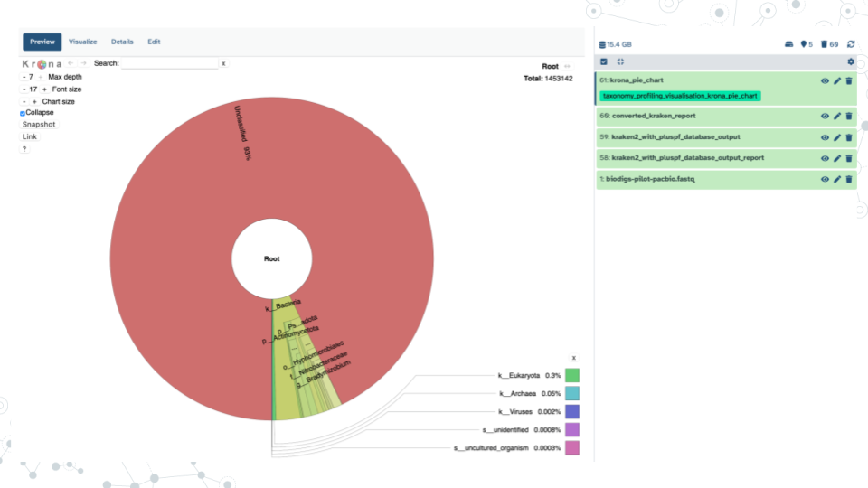Open the Details tab

122,42
